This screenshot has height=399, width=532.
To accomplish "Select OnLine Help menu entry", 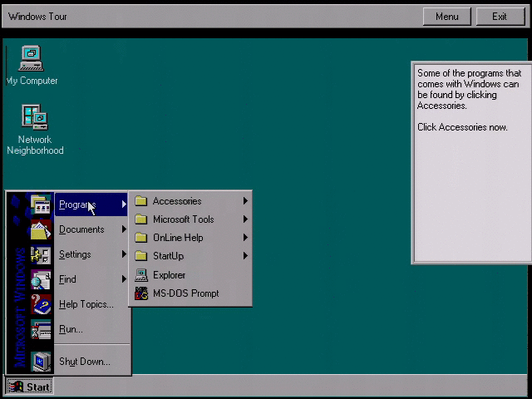I will click(x=190, y=238).
